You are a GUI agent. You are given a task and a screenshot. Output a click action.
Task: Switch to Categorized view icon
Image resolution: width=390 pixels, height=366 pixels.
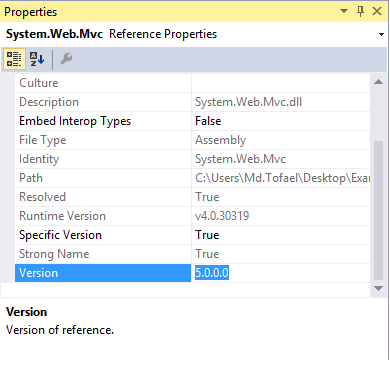coord(14,59)
